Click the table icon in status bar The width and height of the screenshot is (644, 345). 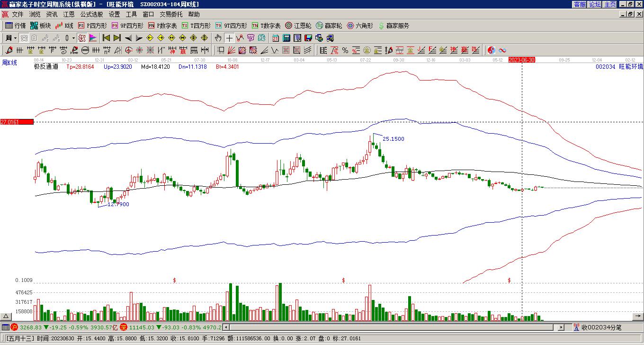point(5,327)
